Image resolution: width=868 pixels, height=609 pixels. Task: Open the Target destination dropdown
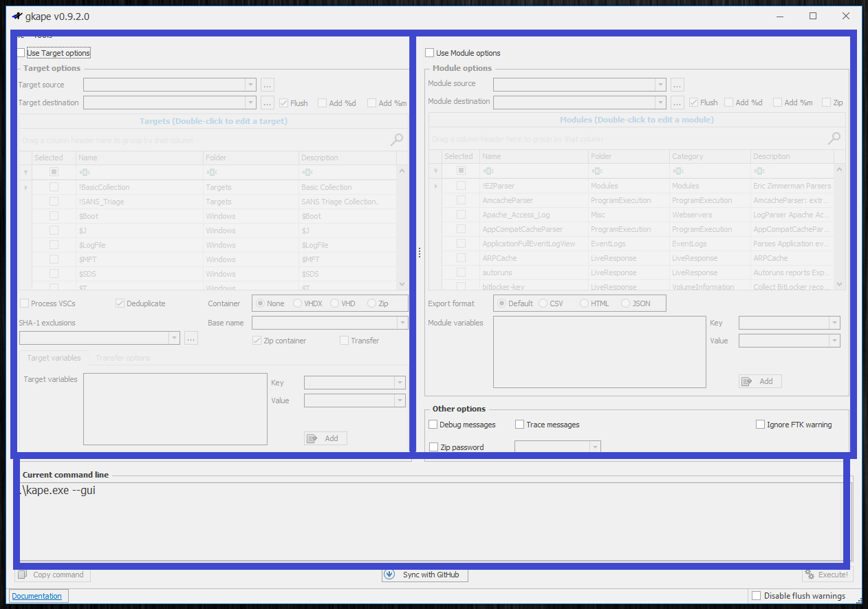click(x=250, y=103)
